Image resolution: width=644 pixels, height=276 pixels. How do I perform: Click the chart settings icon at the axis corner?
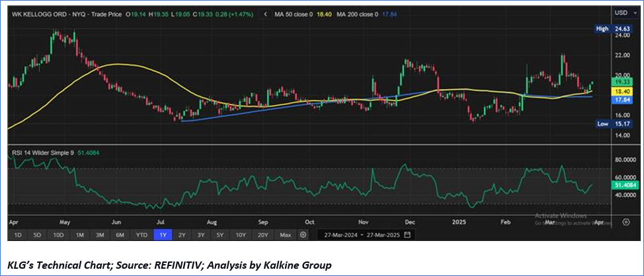coord(625,223)
